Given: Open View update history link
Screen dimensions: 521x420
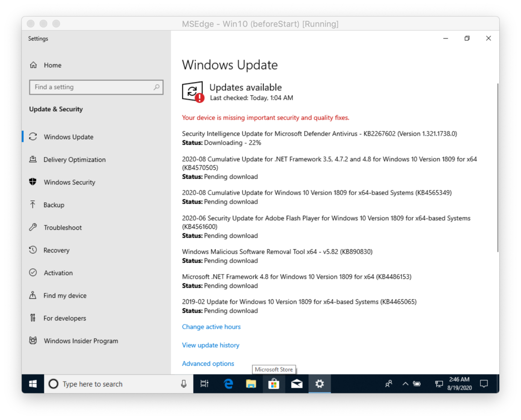Looking at the screenshot, I should click(x=211, y=345).
